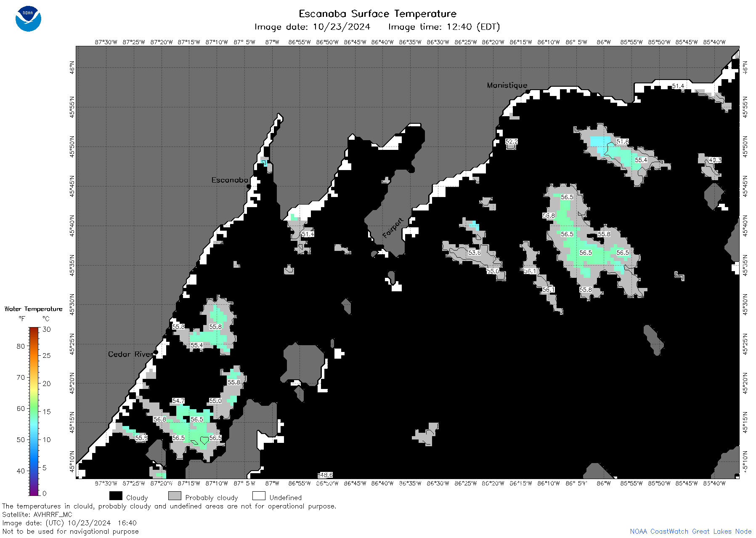Click the 53.6 temperature reading
The width and height of the screenshot is (756, 538).
click(475, 253)
